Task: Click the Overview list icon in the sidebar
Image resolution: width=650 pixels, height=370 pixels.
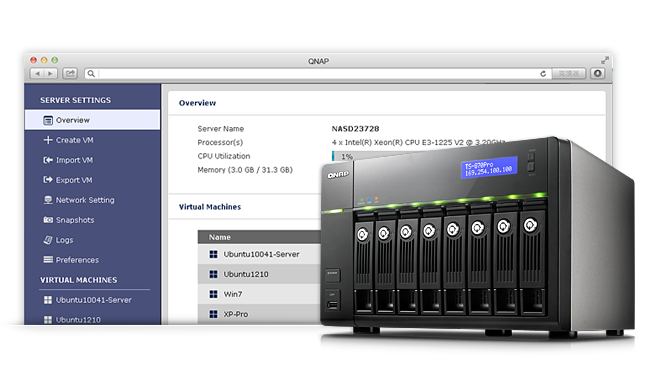Action: [x=48, y=120]
